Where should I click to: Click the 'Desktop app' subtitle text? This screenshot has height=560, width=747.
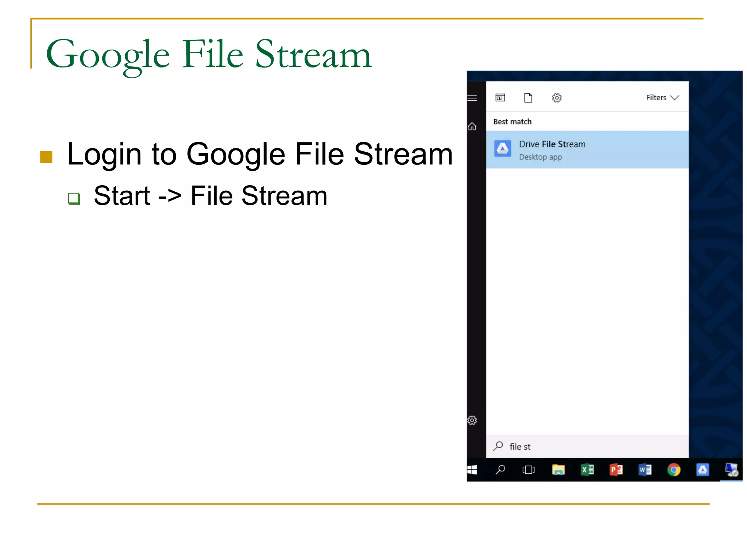pyautogui.click(x=541, y=157)
